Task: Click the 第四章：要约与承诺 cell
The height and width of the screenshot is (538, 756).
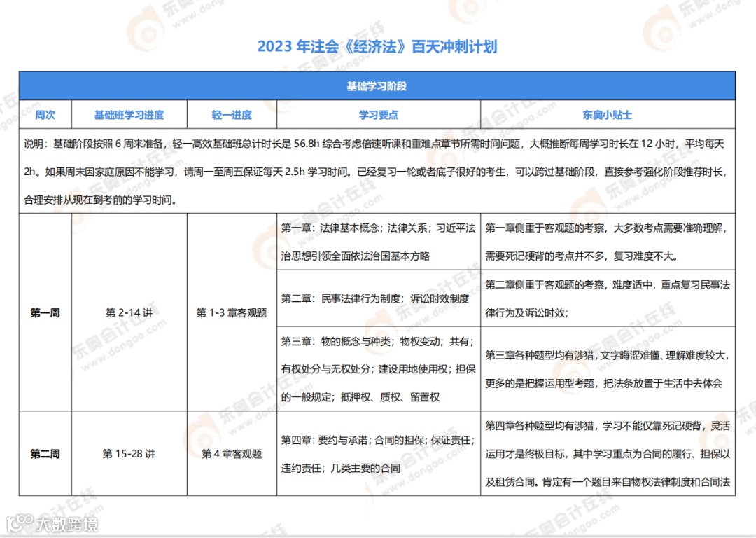Action: (379, 453)
